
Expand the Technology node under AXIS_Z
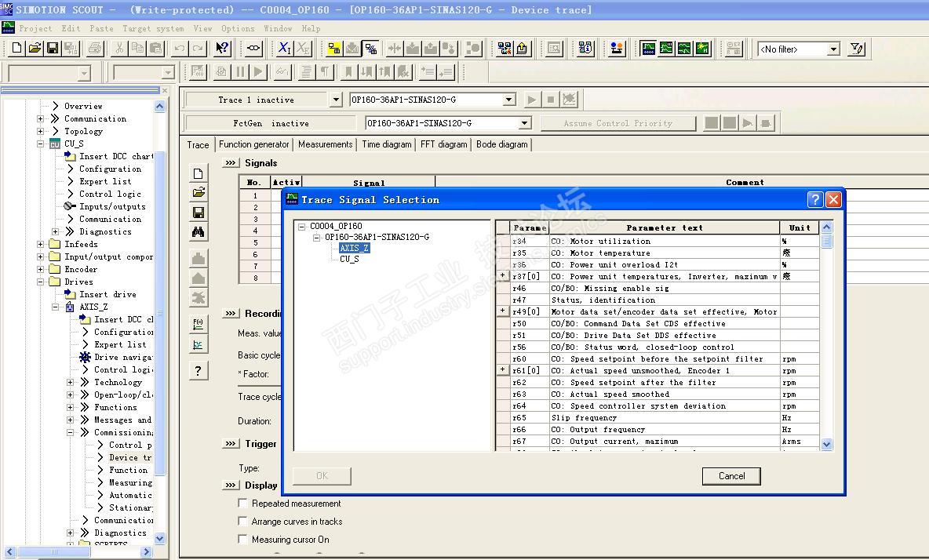pyautogui.click(x=70, y=383)
